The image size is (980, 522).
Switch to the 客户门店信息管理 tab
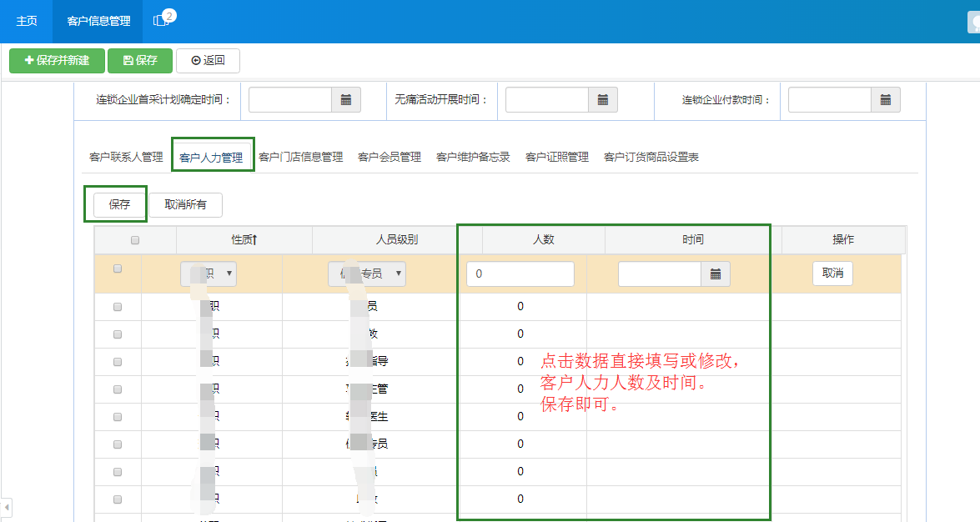(x=300, y=156)
